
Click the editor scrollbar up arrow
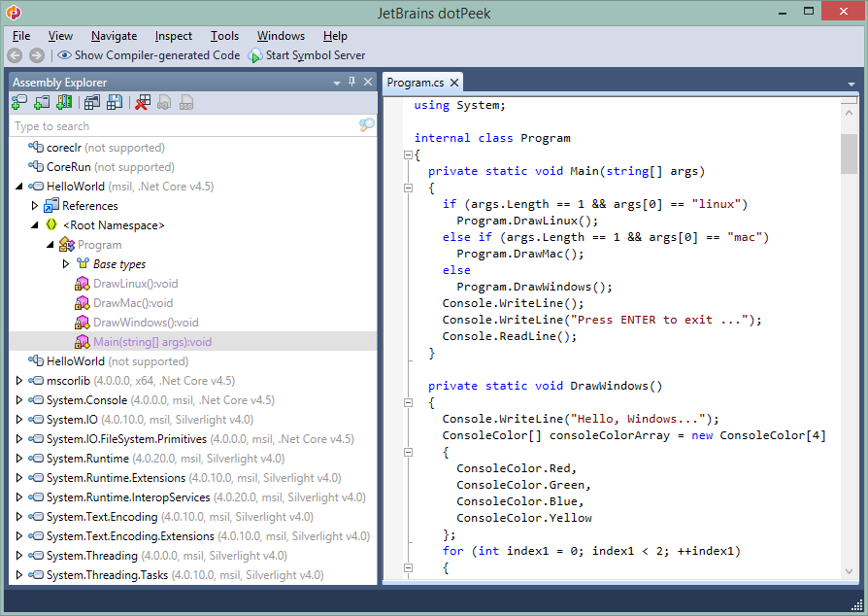click(849, 113)
